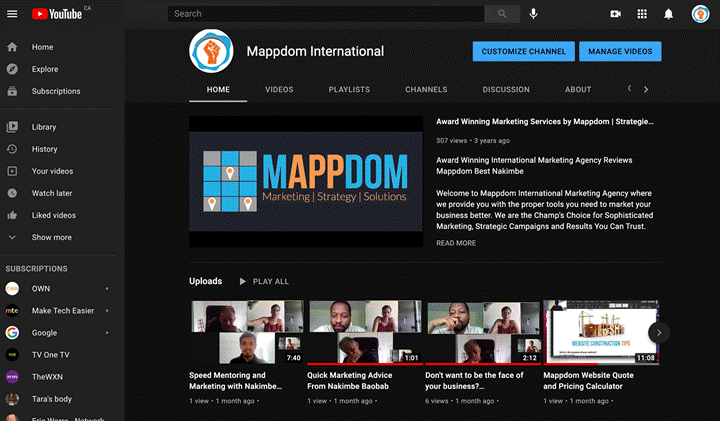Select Tara's body in subscriptions list

[x=51, y=399]
